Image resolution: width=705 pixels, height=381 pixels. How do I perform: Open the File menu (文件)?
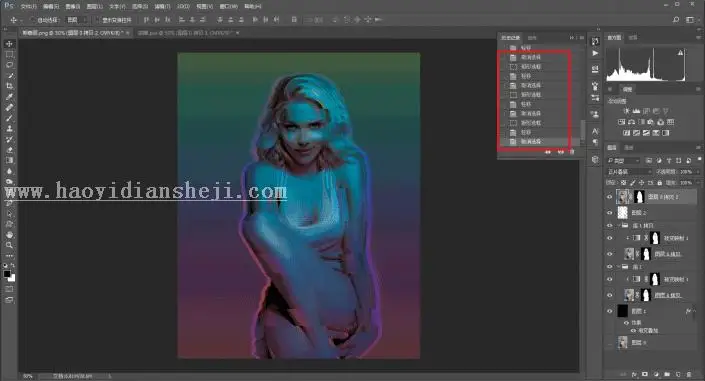coord(28,6)
